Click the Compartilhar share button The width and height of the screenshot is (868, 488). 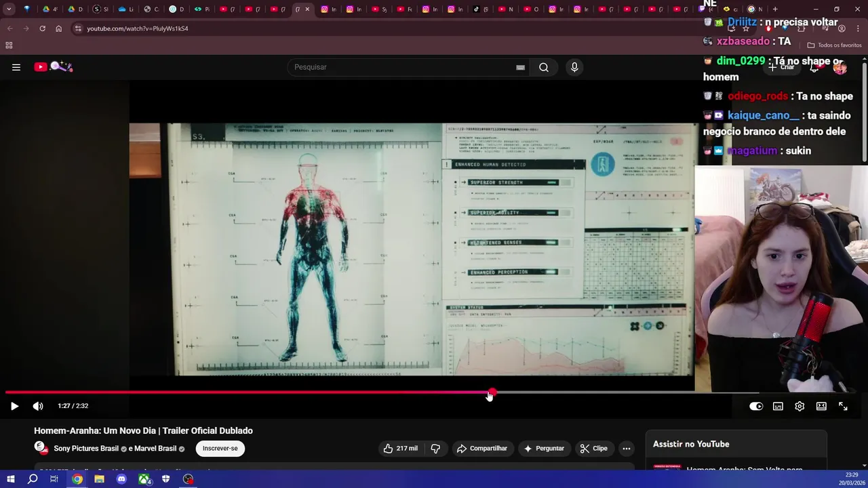click(x=482, y=448)
